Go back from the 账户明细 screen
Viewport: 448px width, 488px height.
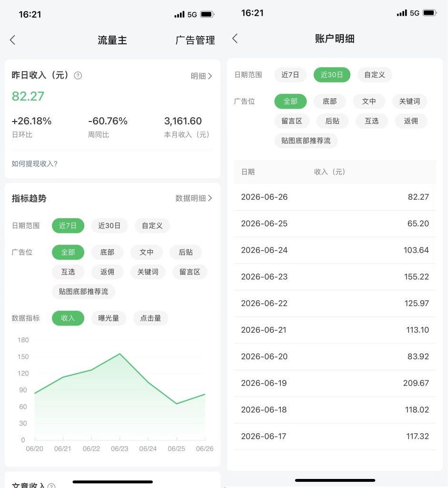235,39
